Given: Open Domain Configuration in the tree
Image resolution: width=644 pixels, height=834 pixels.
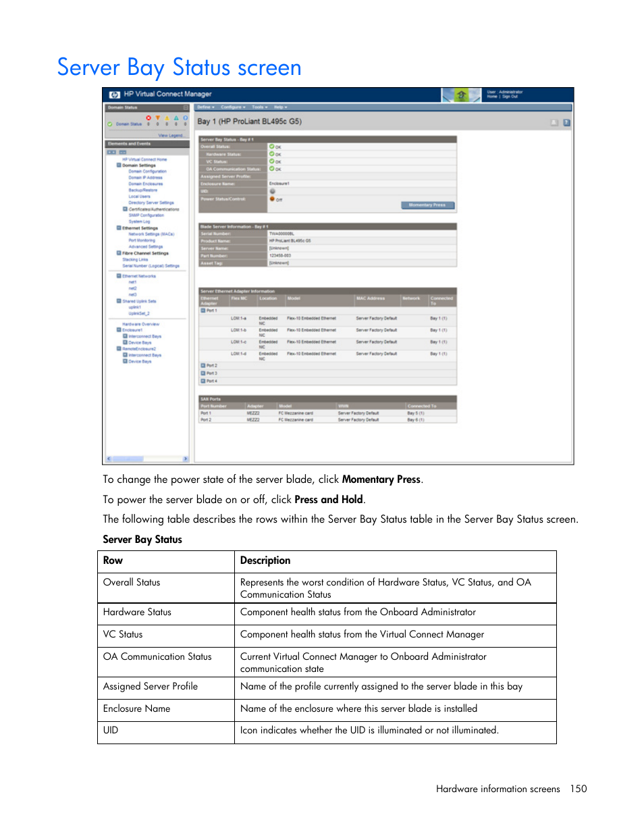Looking at the screenshot, I should (147, 172).
